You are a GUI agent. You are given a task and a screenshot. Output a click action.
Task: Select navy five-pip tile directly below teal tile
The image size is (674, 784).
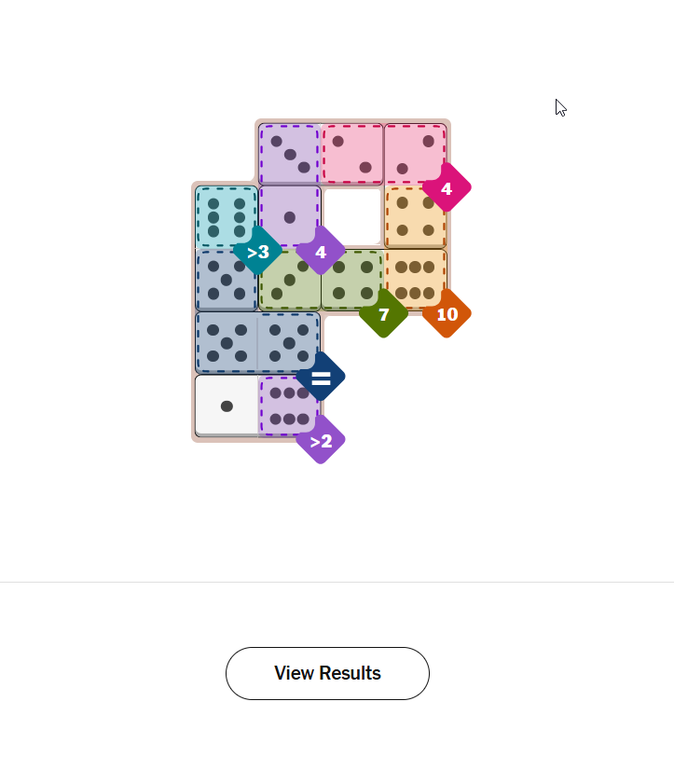coord(226,280)
